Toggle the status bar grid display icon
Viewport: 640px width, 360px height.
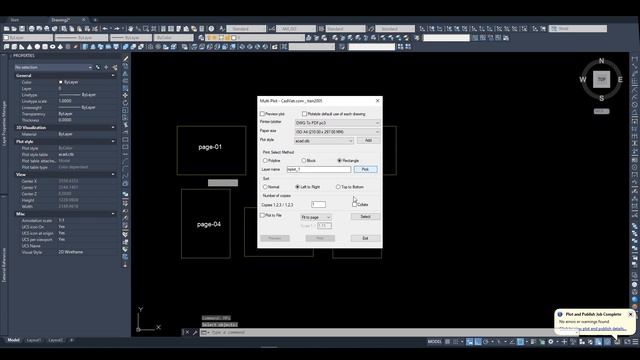click(448, 342)
